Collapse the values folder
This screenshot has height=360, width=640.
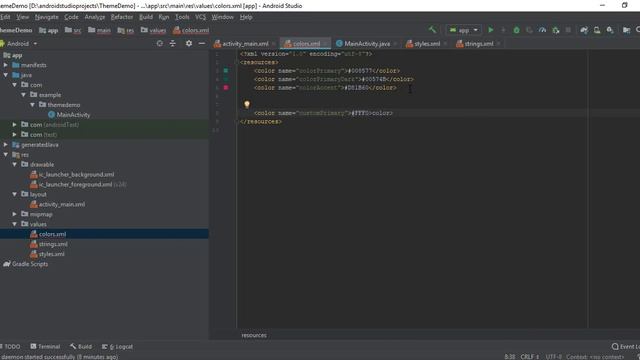click(x=15, y=224)
